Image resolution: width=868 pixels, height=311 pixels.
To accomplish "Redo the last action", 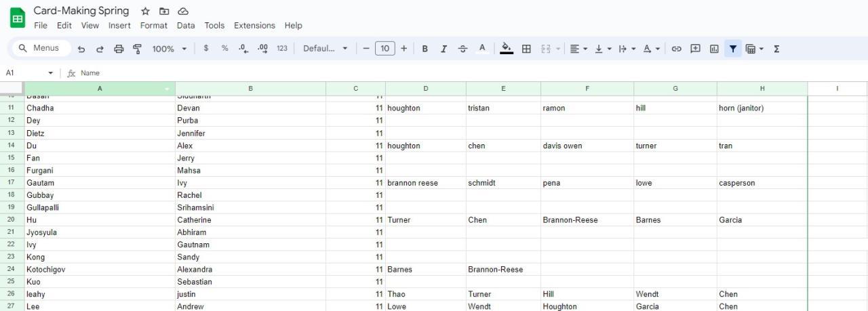I will tap(100, 49).
